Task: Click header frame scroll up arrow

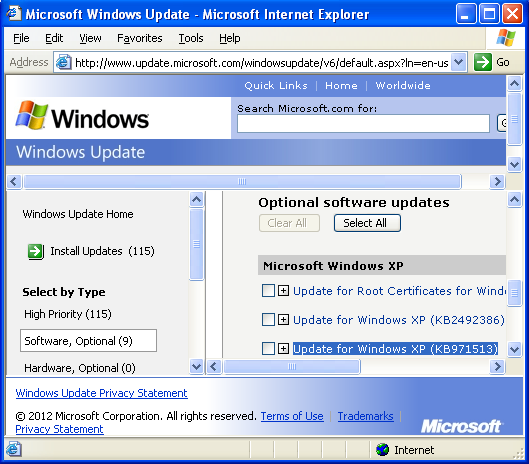Action: tap(514, 83)
